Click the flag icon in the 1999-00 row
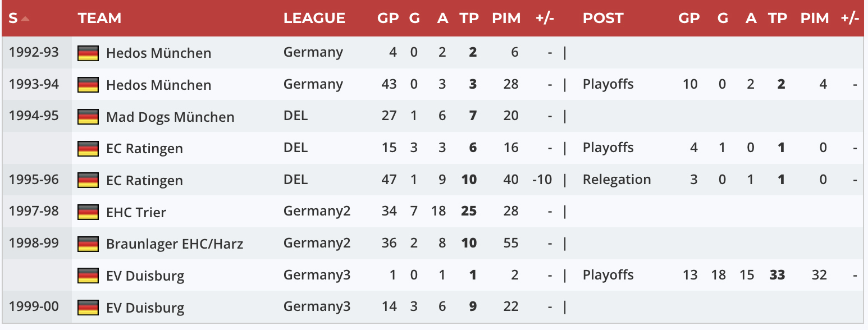Image resolution: width=868 pixels, height=330 pixels. [x=88, y=308]
